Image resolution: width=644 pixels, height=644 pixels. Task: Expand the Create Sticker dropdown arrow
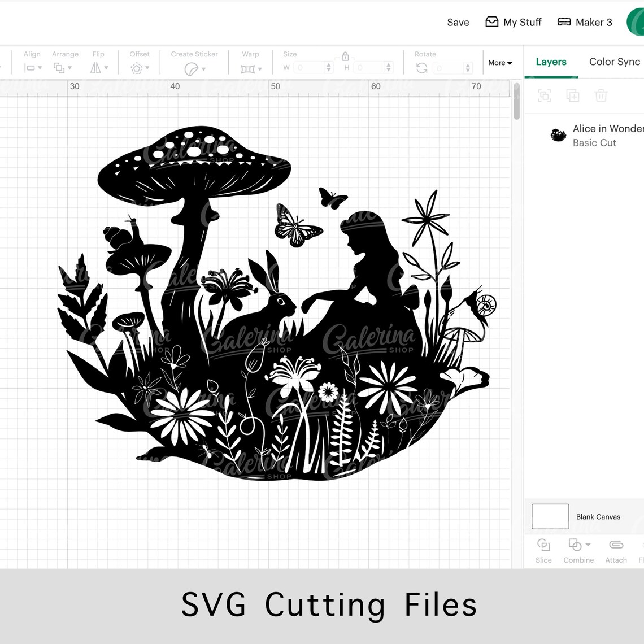[x=203, y=69]
